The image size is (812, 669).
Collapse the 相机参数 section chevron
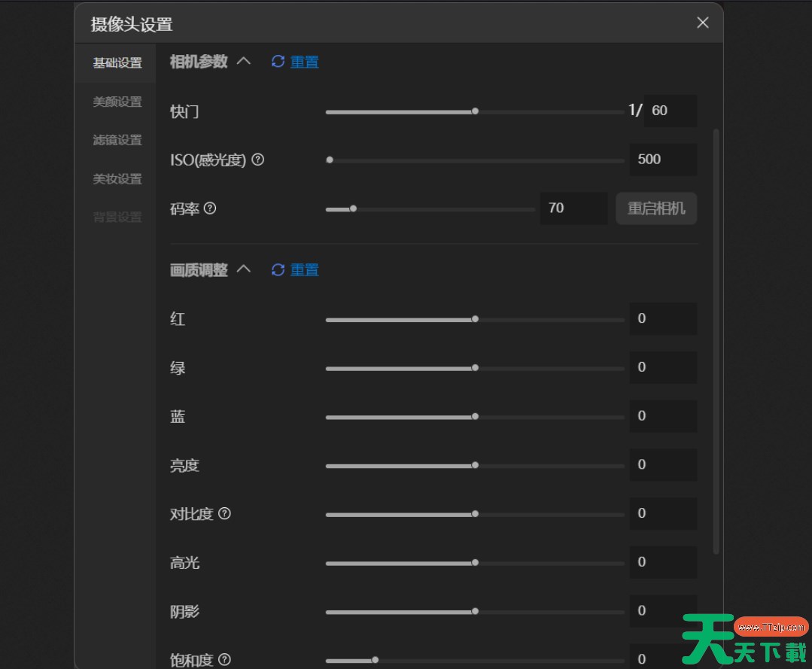click(243, 61)
